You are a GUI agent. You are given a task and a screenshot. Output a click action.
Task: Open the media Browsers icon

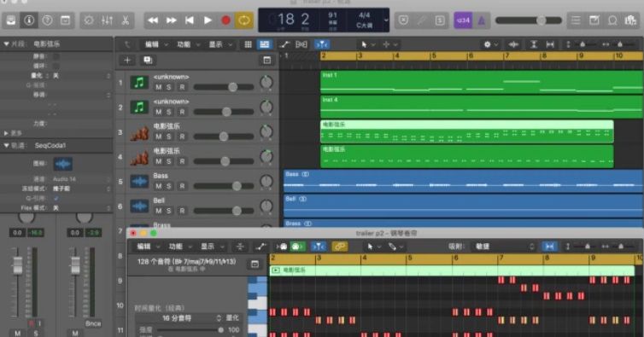pos(630,20)
